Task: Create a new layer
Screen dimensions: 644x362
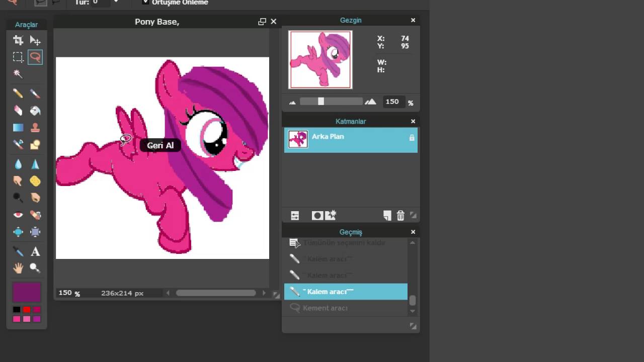Action: [387, 216]
